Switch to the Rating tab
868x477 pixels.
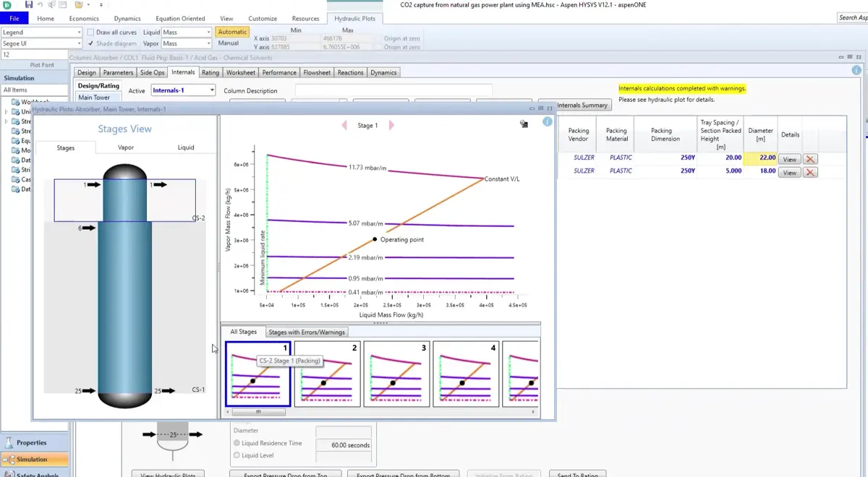coord(210,72)
